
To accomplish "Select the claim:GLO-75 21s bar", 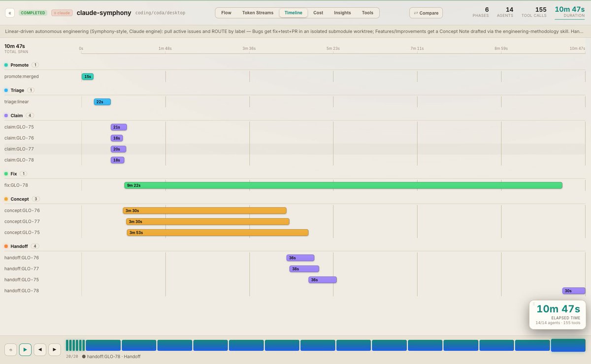I will [119, 127].
